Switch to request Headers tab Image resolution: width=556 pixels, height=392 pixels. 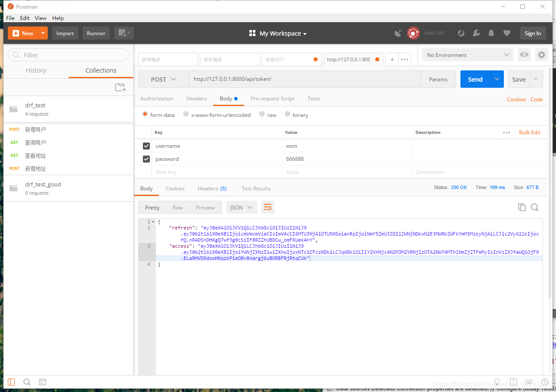tap(196, 99)
